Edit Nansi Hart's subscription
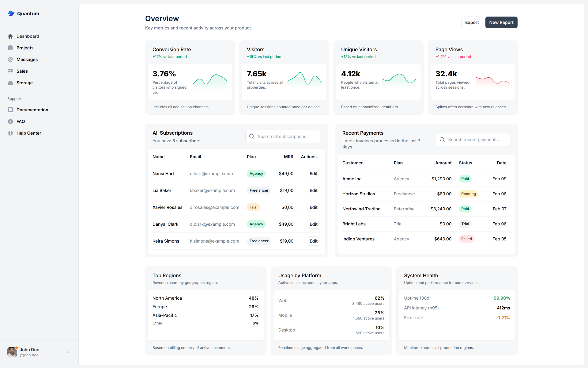The image size is (588, 368). 313,174
